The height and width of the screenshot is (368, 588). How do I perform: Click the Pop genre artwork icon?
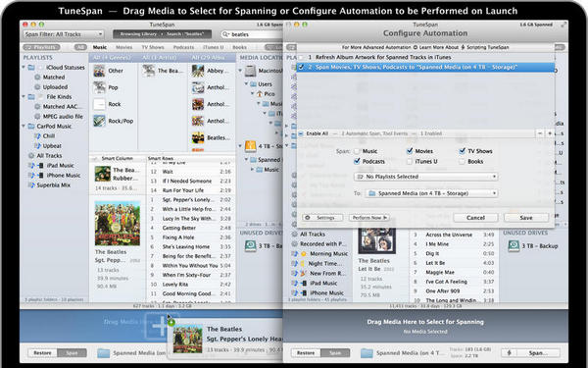(x=99, y=87)
